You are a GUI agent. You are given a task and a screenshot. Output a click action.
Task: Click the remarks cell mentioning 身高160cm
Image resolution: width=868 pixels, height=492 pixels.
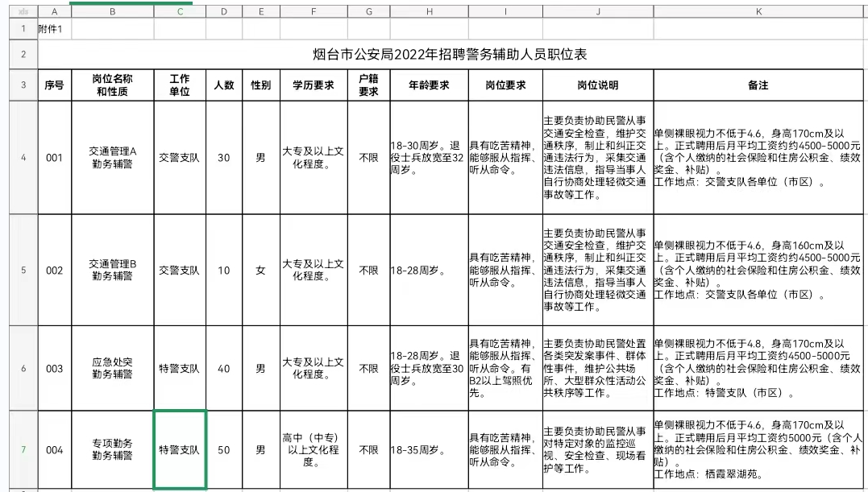tap(758, 271)
